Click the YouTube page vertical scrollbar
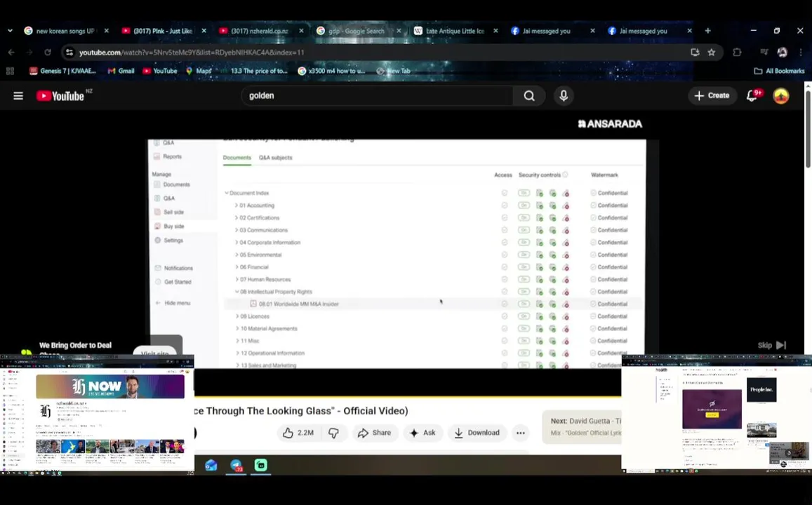Viewport: 812px width, 505px height. (808, 129)
